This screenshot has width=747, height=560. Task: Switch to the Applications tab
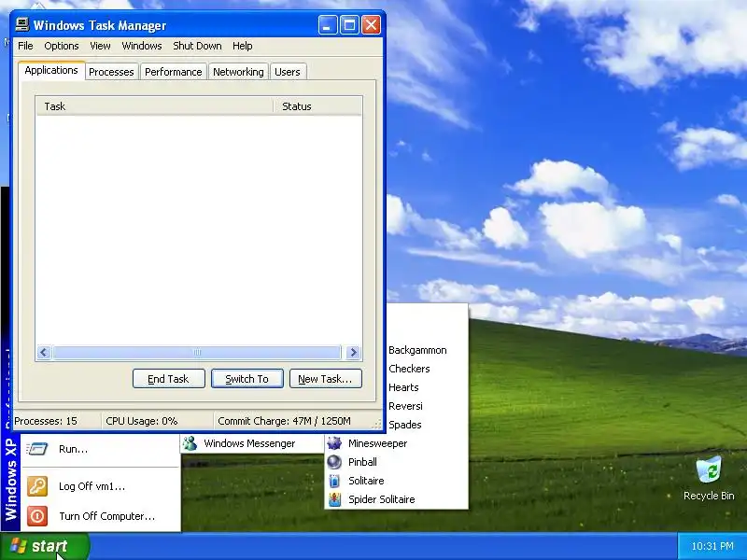pyautogui.click(x=51, y=70)
